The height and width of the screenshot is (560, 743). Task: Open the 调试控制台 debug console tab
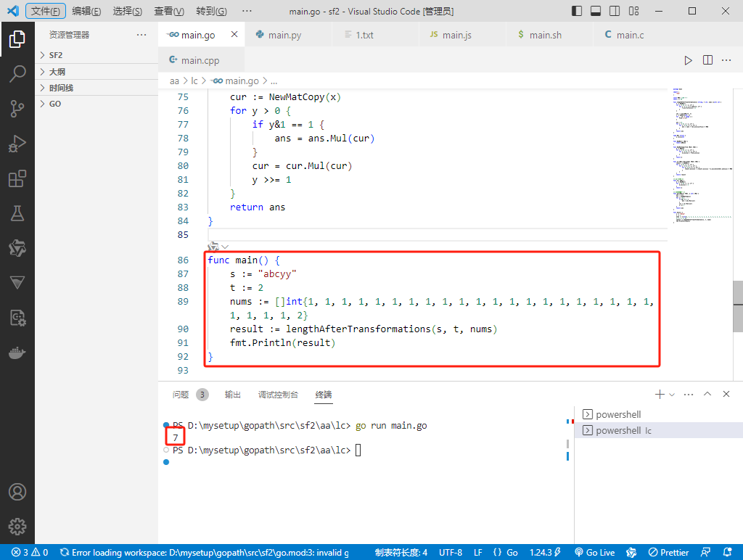pyautogui.click(x=278, y=394)
